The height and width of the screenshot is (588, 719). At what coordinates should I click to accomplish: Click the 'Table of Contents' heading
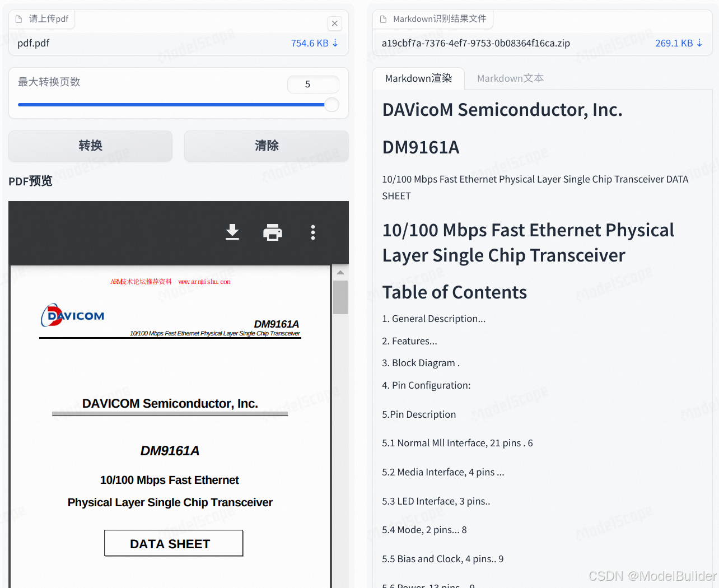[x=455, y=292]
